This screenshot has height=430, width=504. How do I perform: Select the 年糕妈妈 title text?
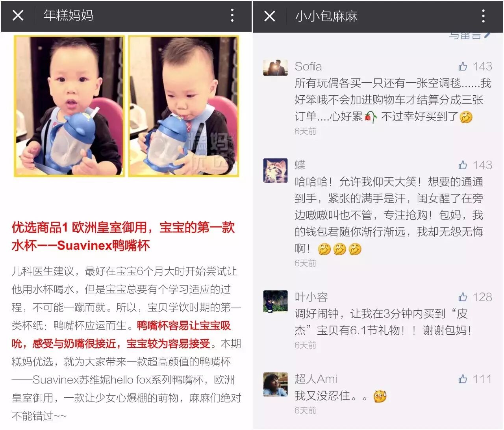click(x=69, y=15)
